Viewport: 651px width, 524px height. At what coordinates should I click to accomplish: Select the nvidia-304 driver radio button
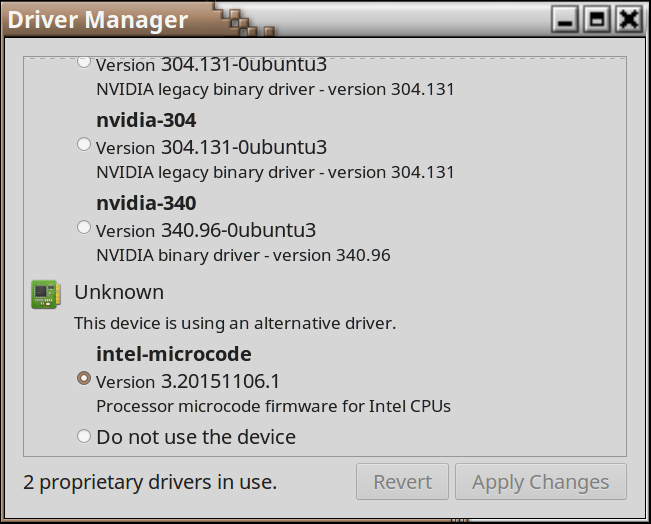(84, 145)
